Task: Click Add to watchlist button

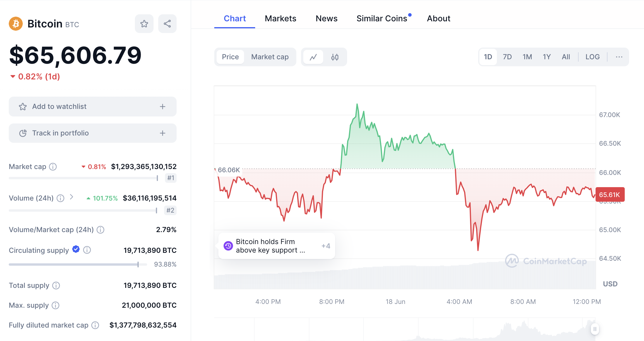Action: point(93,107)
